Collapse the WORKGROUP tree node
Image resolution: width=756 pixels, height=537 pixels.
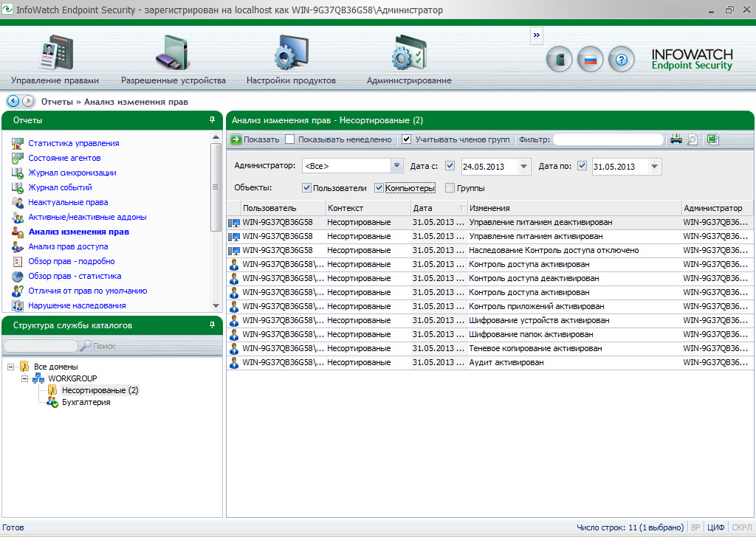[x=24, y=378]
